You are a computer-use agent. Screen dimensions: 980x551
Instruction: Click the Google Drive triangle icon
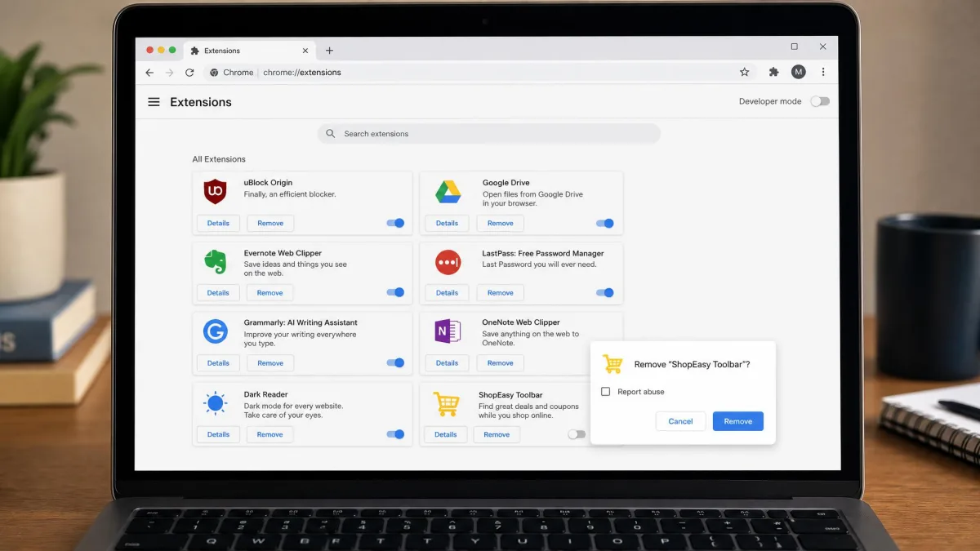(448, 193)
